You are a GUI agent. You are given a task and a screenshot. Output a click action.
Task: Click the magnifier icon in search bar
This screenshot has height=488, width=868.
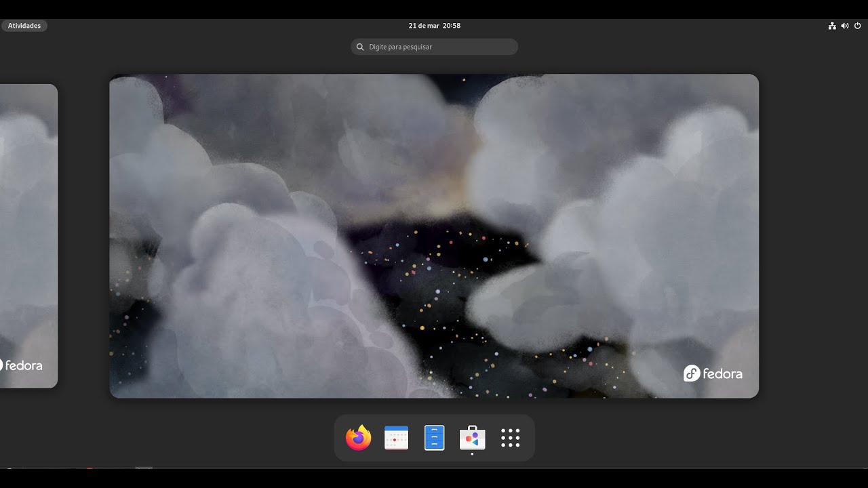(x=361, y=47)
